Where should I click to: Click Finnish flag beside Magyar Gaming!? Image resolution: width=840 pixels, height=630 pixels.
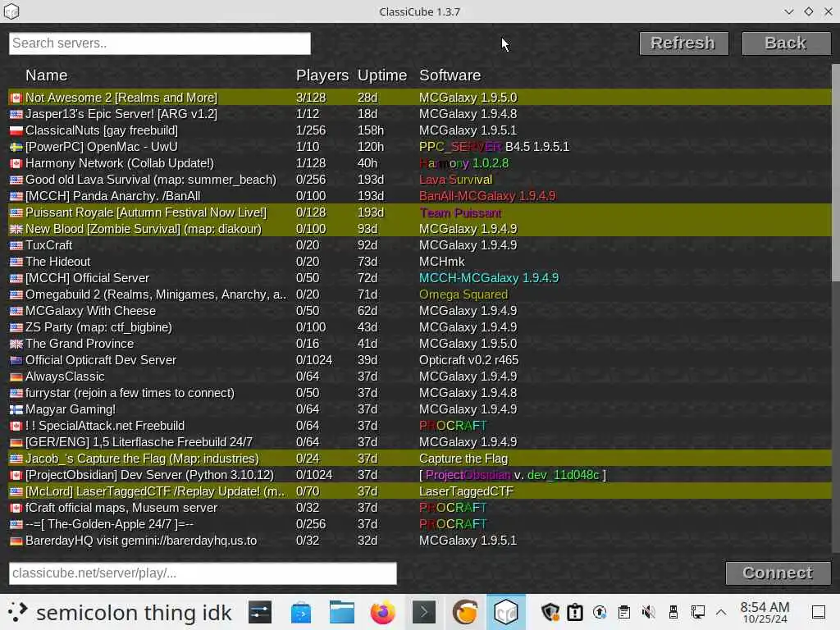16,410
